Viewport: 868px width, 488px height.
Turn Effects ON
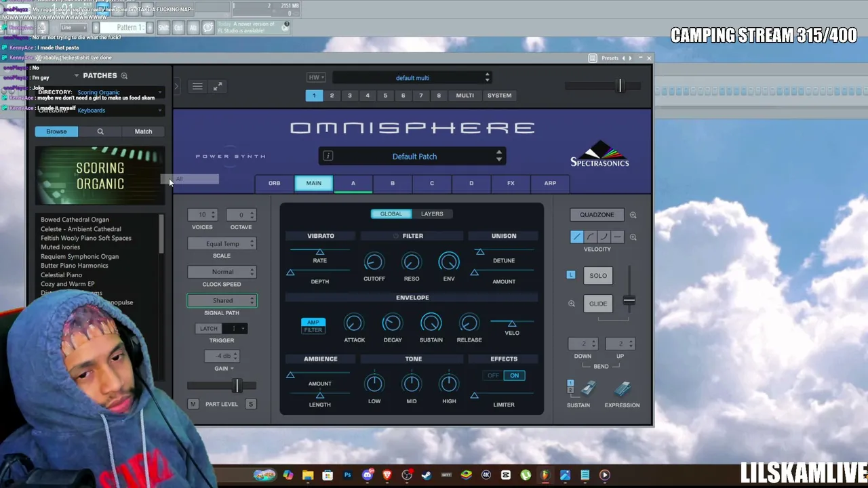515,375
